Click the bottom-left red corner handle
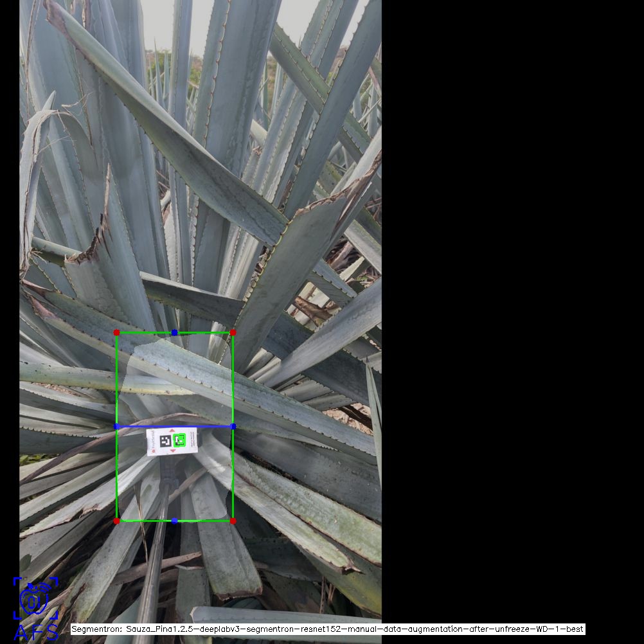Viewport: 644px width, 644px height. 116,521
